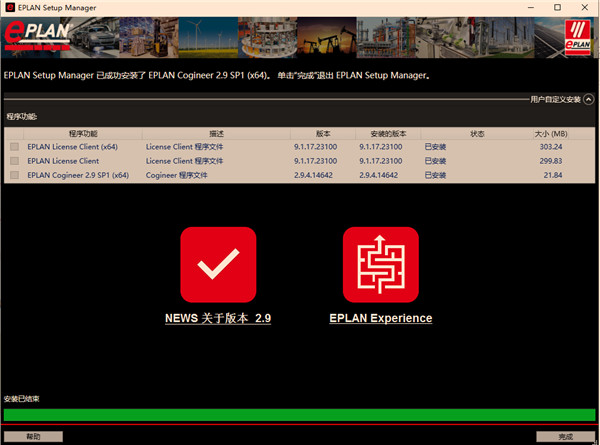This screenshot has height=445, width=600.
Task: Open the EPLAN Experience maze icon
Action: click(381, 264)
